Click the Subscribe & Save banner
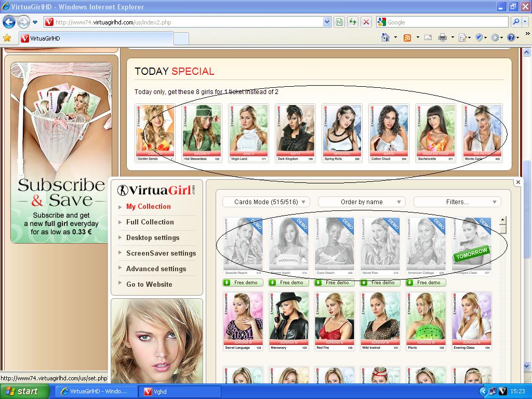Viewport: 532px width, 399px height. (61, 153)
